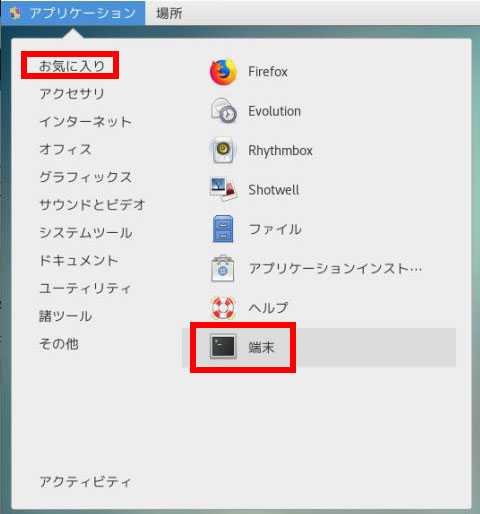
Task: Select the グラフィックス category
Action: [86, 177]
